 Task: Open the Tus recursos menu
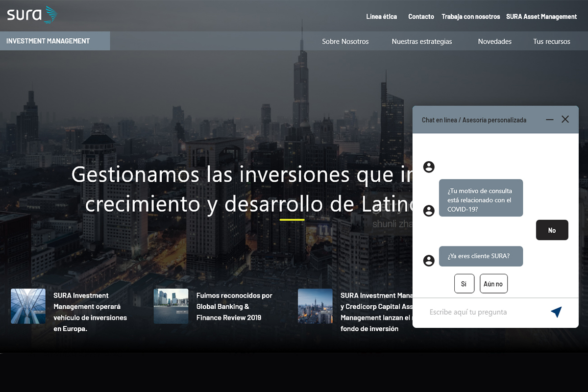(552, 42)
